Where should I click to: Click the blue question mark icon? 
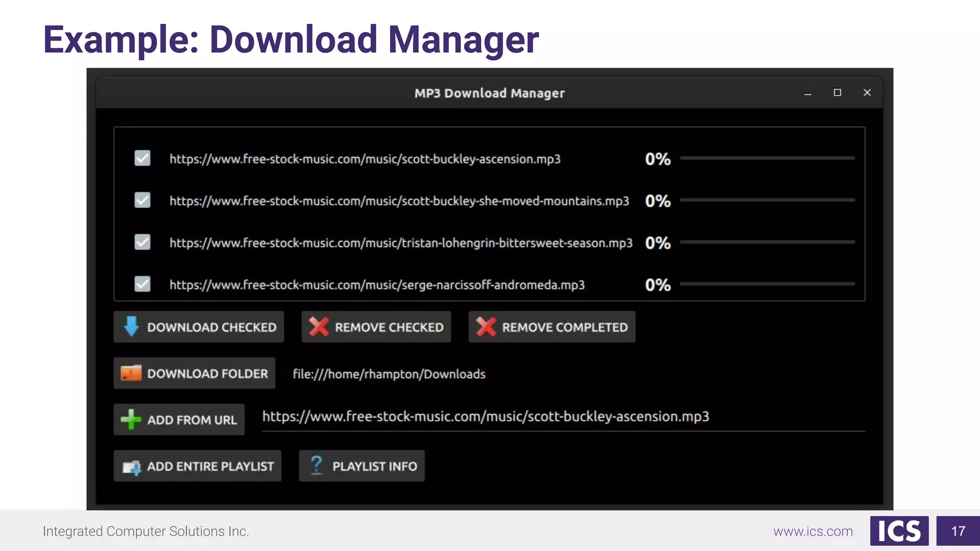(316, 465)
